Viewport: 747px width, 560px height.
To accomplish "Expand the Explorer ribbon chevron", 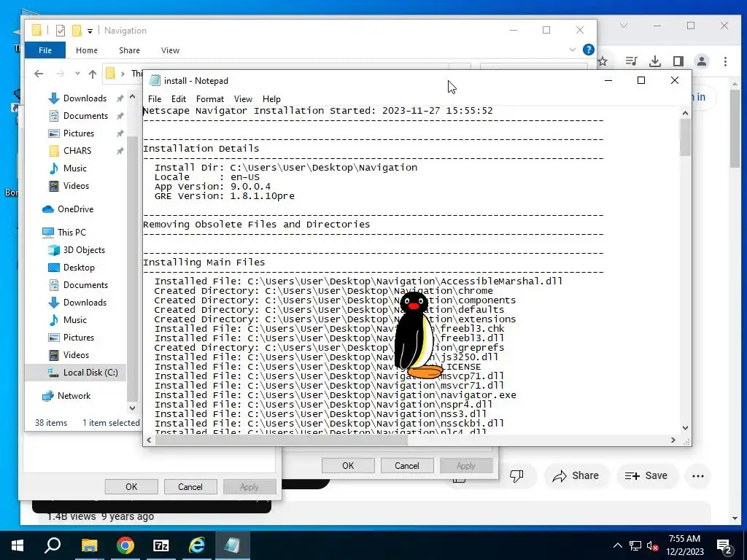I will click(573, 50).
